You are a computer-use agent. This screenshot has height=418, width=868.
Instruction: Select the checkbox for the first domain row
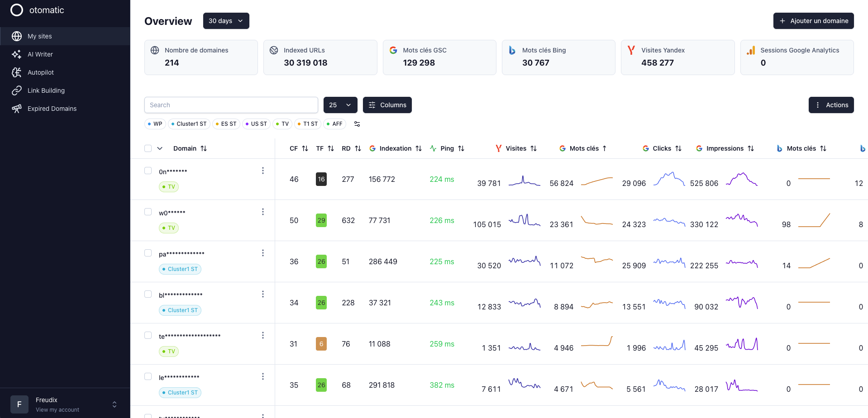[148, 171]
